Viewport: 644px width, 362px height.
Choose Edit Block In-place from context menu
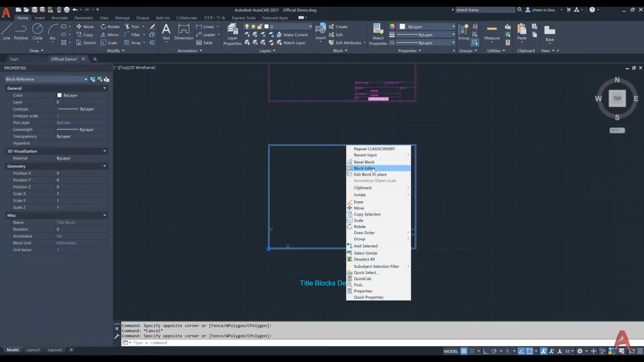(370, 174)
